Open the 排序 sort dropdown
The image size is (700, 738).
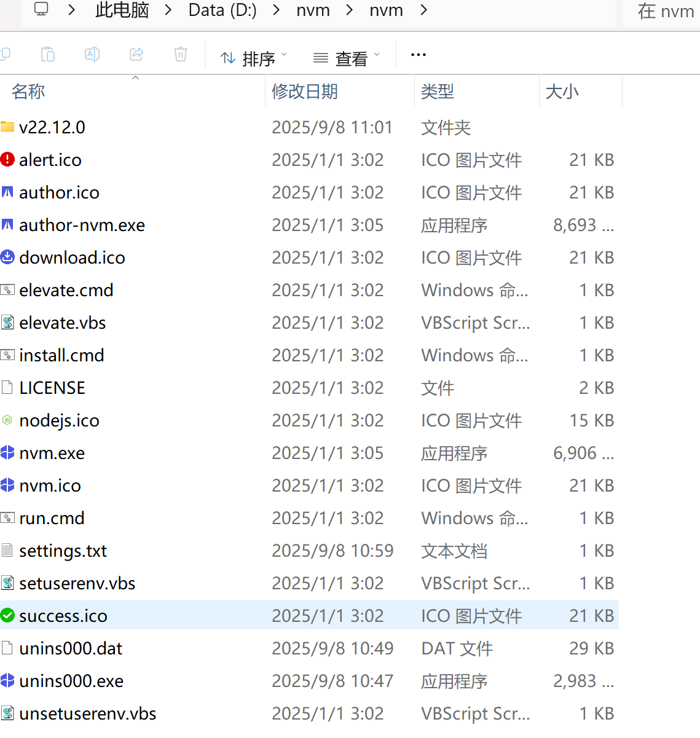(x=254, y=58)
